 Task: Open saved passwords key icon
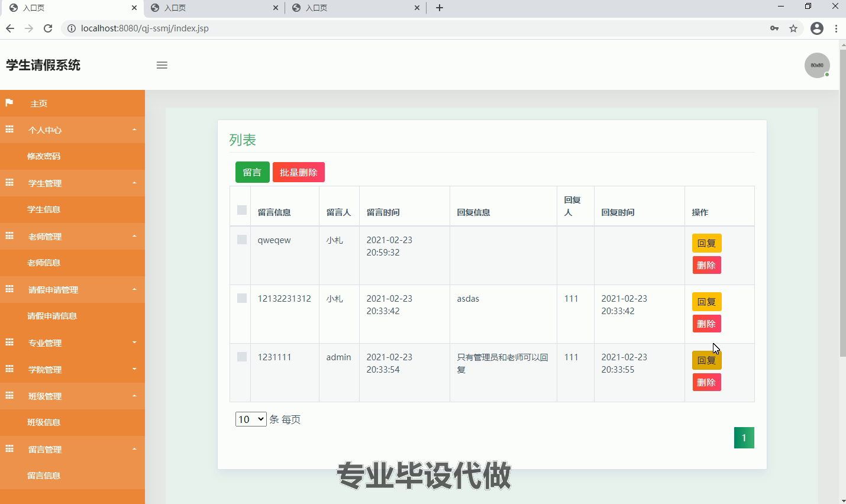[x=774, y=28]
